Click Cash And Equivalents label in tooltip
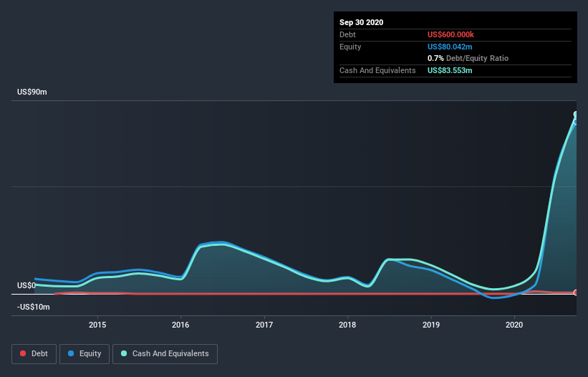The width and height of the screenshot is (588, 377). [x=377, y=70]
